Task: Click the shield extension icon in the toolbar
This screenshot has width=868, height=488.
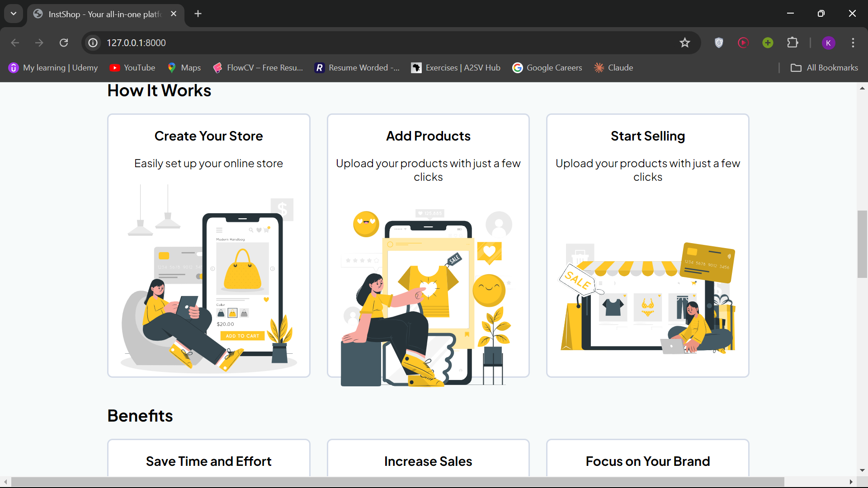Action: coord(719,42)
